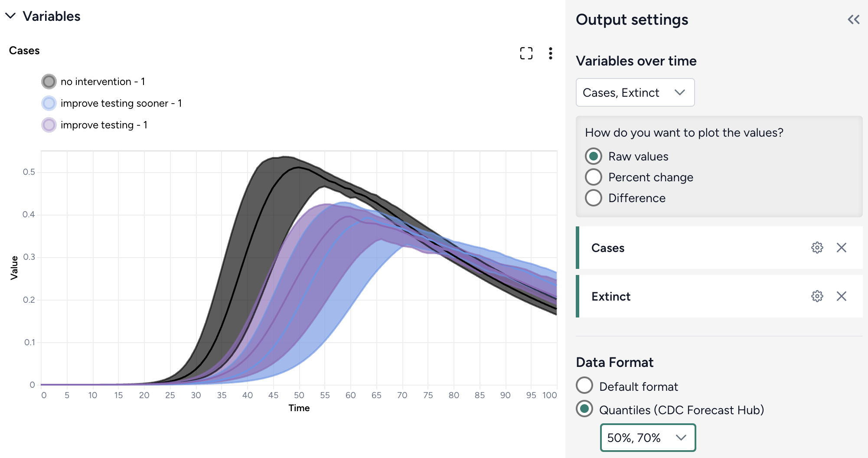Remove the Cases variable
The image size is (868, 458).
coord(841,248)
